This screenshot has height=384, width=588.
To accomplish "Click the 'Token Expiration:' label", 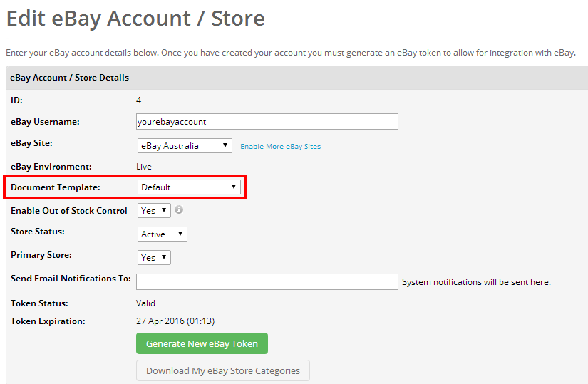I will coord(48,321).
